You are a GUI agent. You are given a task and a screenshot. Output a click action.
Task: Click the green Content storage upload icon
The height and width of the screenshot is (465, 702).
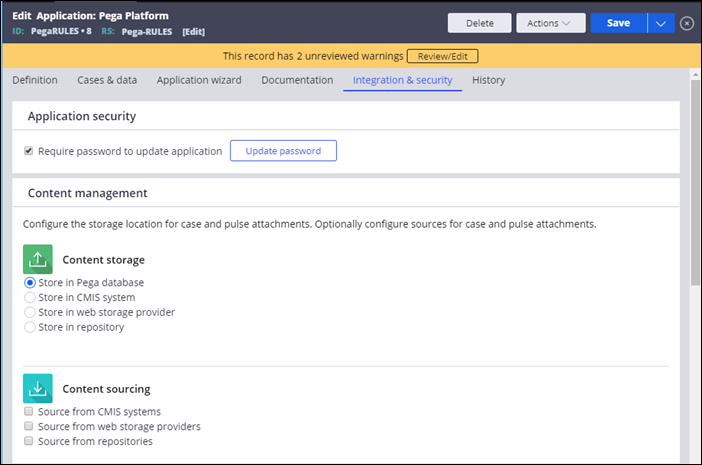[37, 260]
